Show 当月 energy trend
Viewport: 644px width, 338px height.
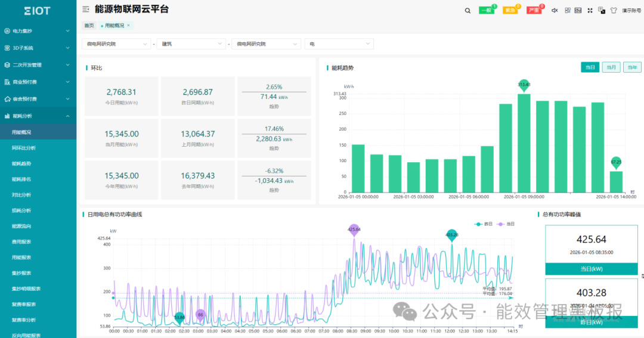(611, 67)
